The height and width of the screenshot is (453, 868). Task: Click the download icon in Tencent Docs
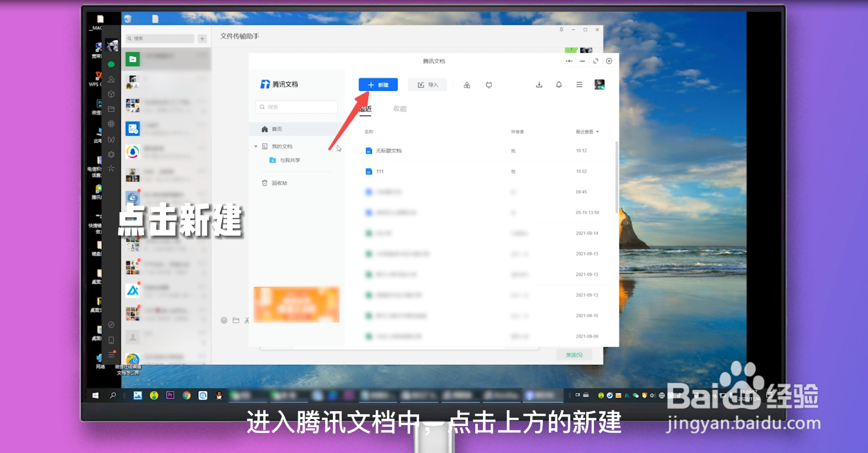click(539, 85)
